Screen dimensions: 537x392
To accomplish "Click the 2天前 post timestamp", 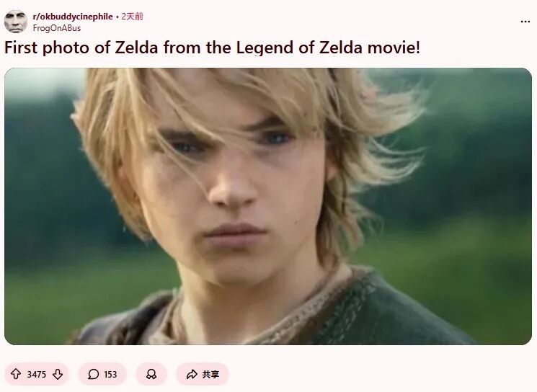I will [x=132, y=17].
